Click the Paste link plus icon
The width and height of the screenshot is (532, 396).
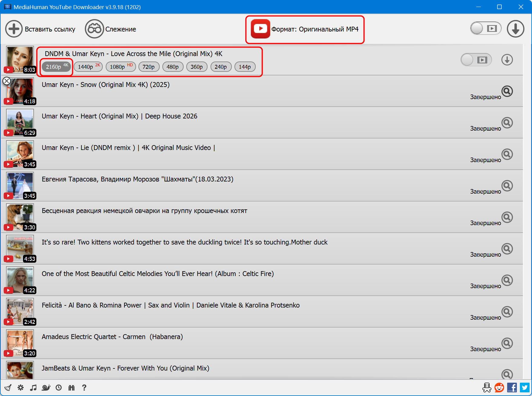[14, 29]
